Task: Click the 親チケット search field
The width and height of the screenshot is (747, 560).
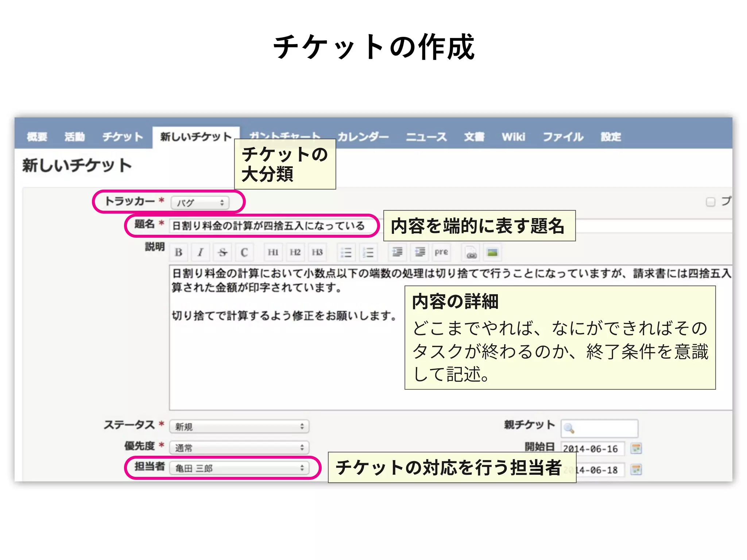Action: click(600, 428)
